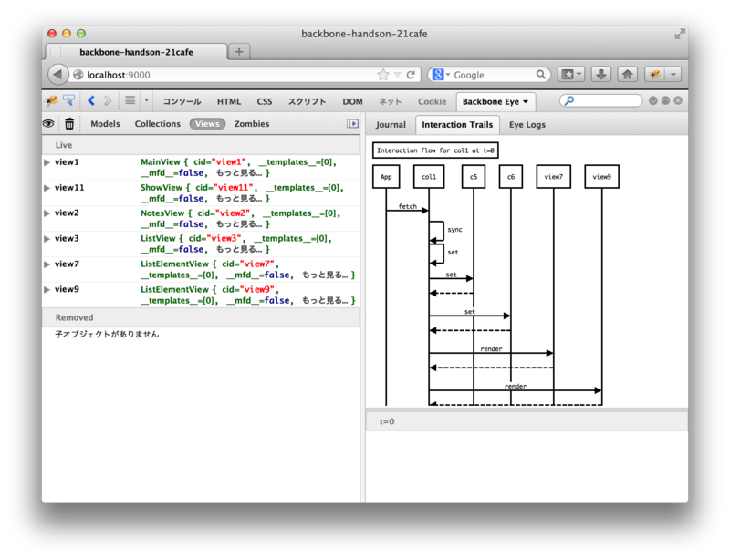Open Firebug in a new window icon
This screenshot has width=730, height=560.
tap(666, 100)
